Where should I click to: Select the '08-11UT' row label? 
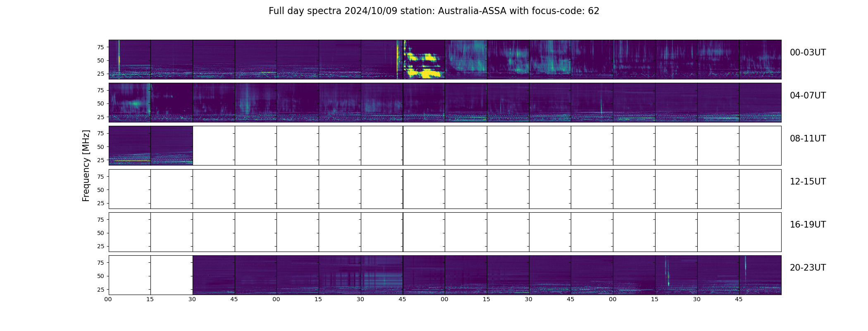[808, 139]
